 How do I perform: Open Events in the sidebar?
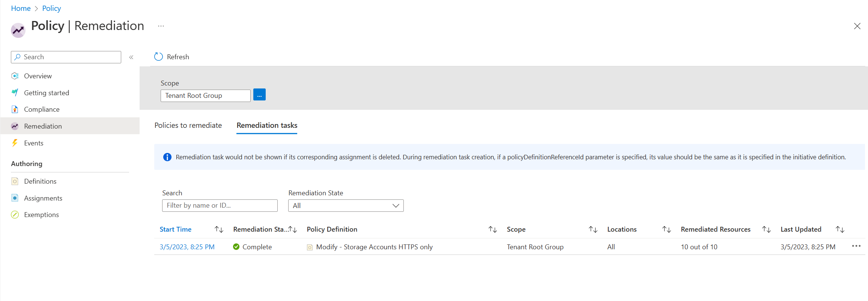coord(33,143)
